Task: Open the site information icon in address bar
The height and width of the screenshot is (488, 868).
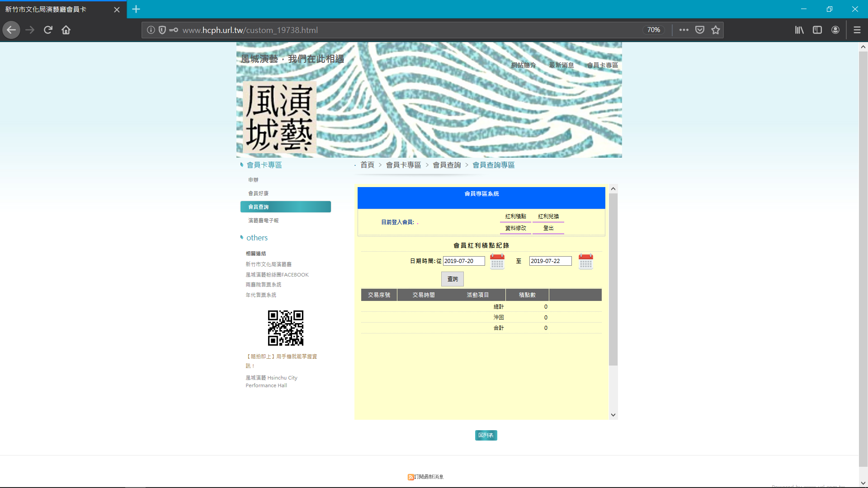Action: click(x=151, y=30)
